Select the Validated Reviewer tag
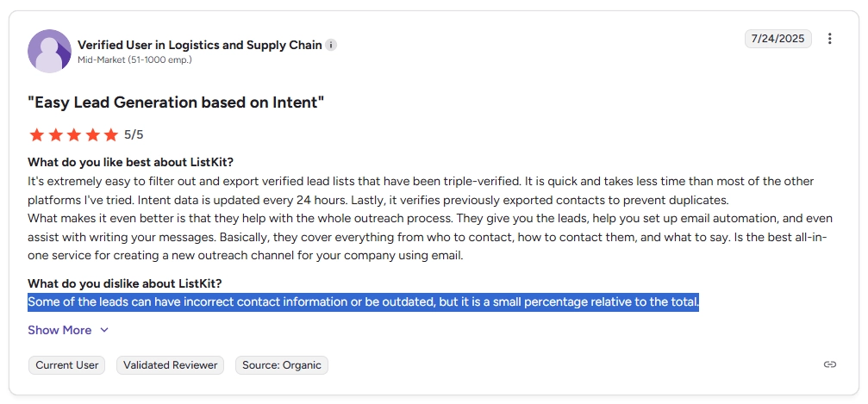 [171, 365]
